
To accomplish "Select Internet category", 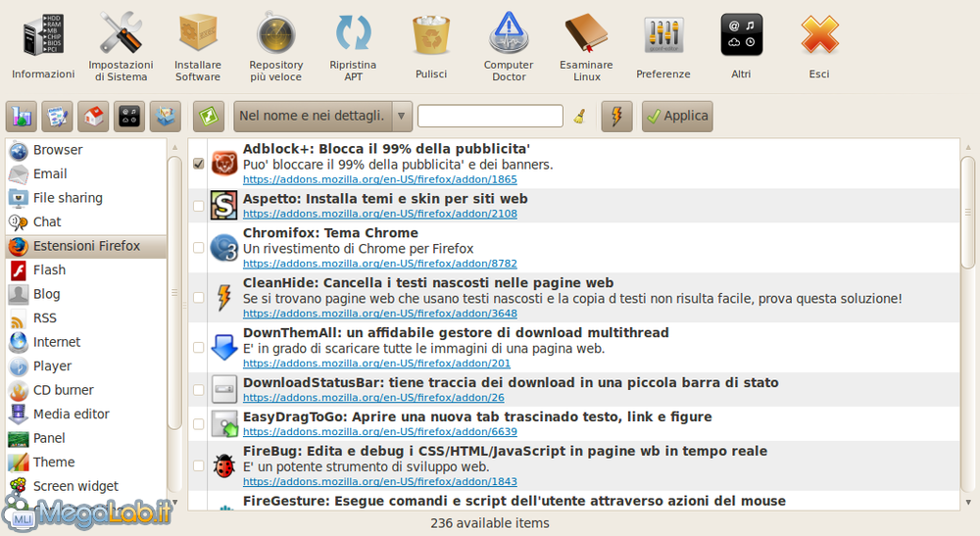I will tap(86, 342).
